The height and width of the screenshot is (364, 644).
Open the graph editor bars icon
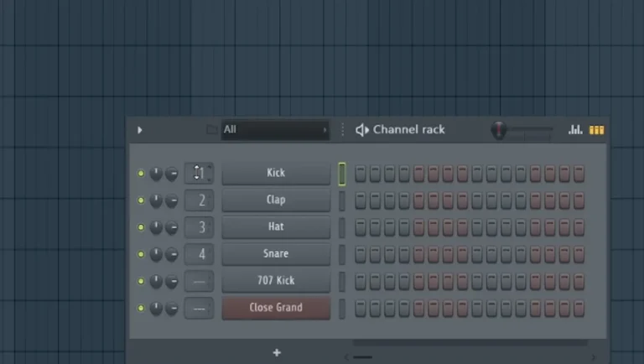pyautogui.click(x=575, y=130)
